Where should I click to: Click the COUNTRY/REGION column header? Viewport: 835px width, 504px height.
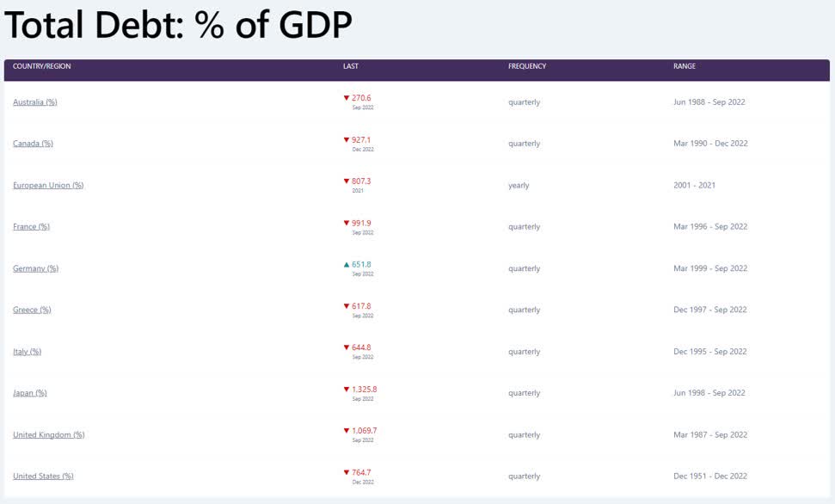coord(41,66)
